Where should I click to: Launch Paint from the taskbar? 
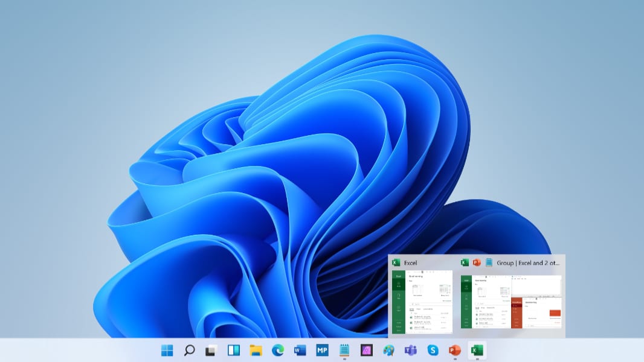tap(388, 350)
